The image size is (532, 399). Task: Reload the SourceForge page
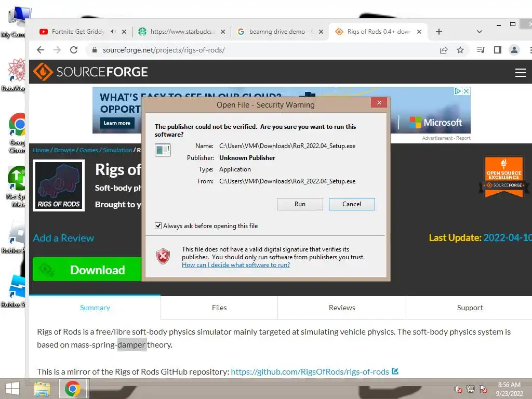coord(74,50)
